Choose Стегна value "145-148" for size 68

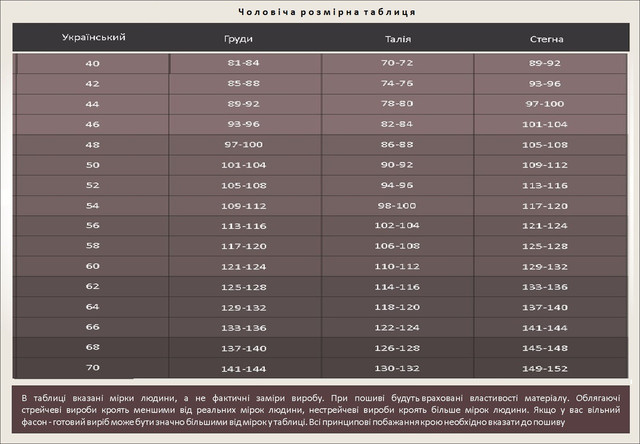[x=545, y=348]
